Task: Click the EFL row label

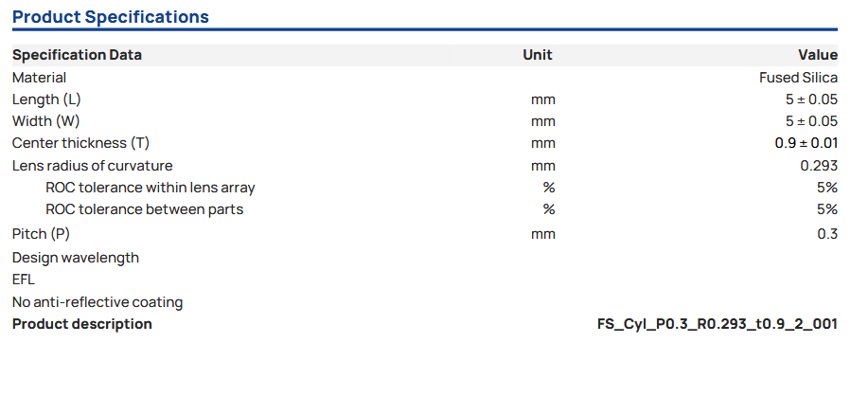Action: coord(24,280)
